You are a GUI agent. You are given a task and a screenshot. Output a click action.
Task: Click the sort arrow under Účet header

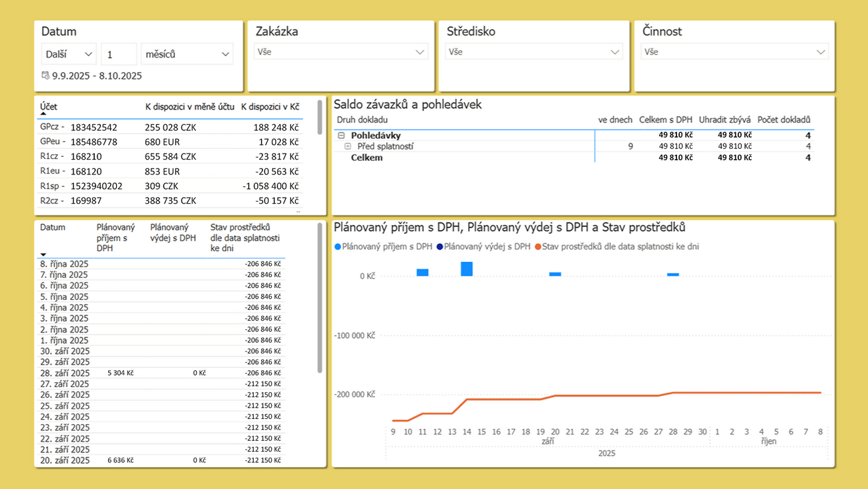click(43, 114)
